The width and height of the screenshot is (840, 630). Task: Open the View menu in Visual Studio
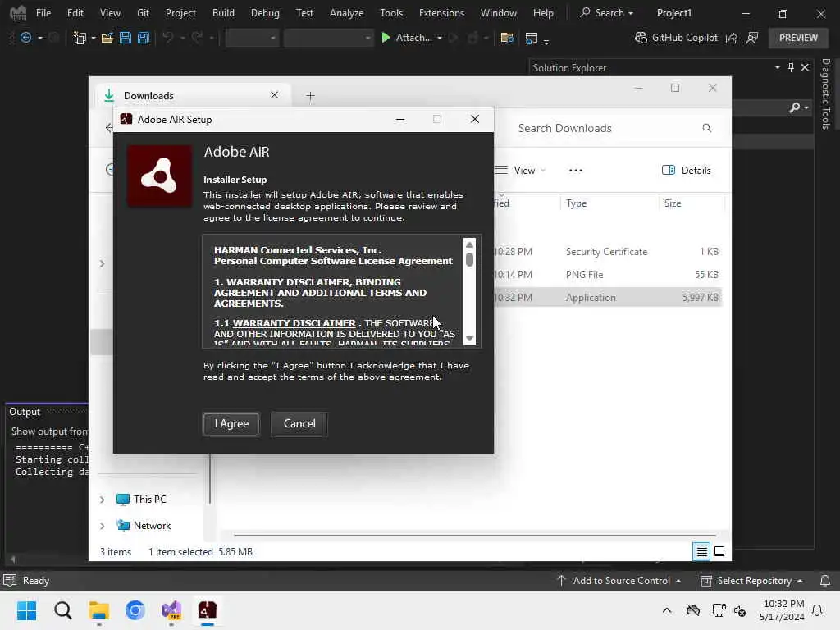coord(110,13)
